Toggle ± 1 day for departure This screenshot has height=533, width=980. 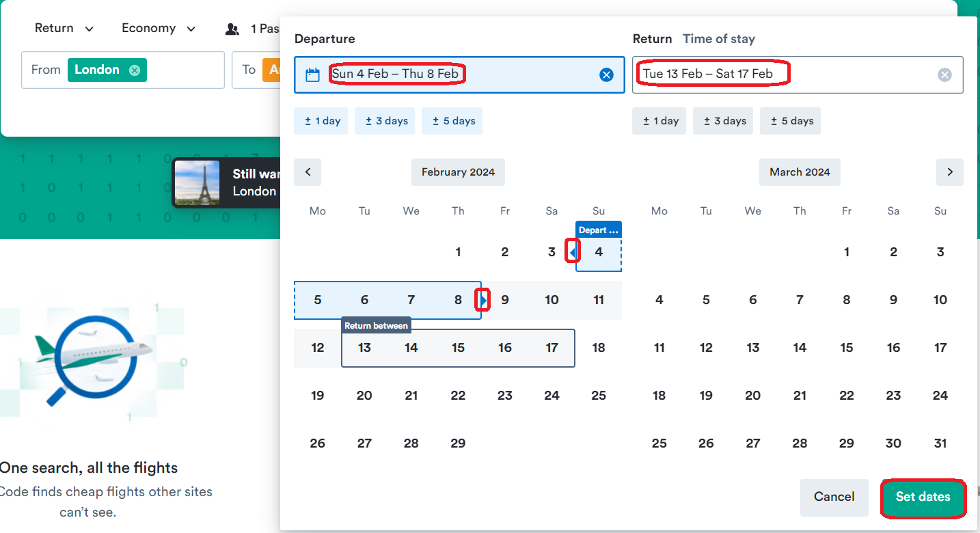coord(323,121)
